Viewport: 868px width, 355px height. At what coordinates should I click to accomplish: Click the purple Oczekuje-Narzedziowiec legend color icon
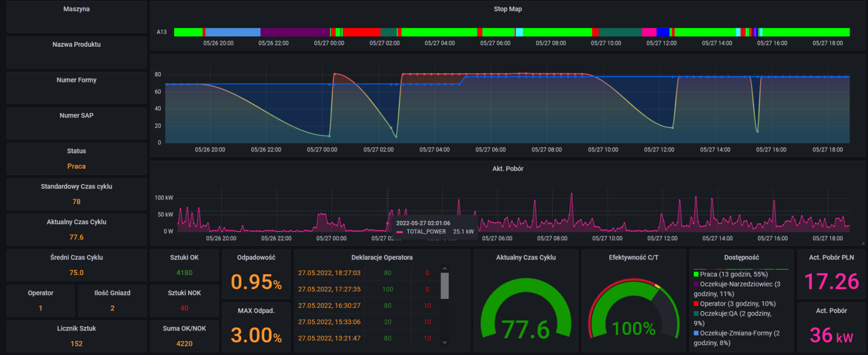(x=696, y=284)
